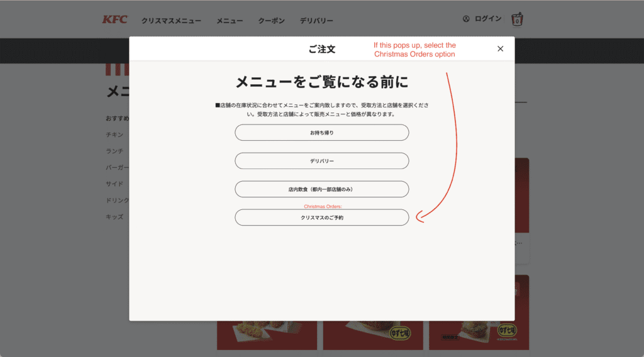Click the login user icon
Viewport: 644px width, 357px height.
point(466,19)
